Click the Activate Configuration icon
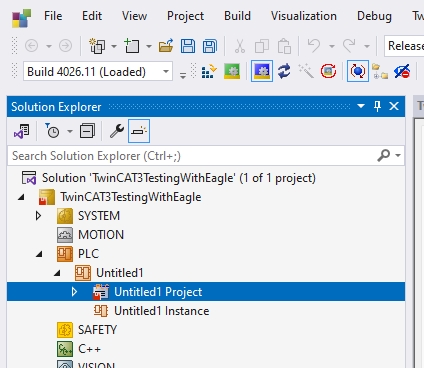This screenshot has width=424, height=368. tap(209, 71)
